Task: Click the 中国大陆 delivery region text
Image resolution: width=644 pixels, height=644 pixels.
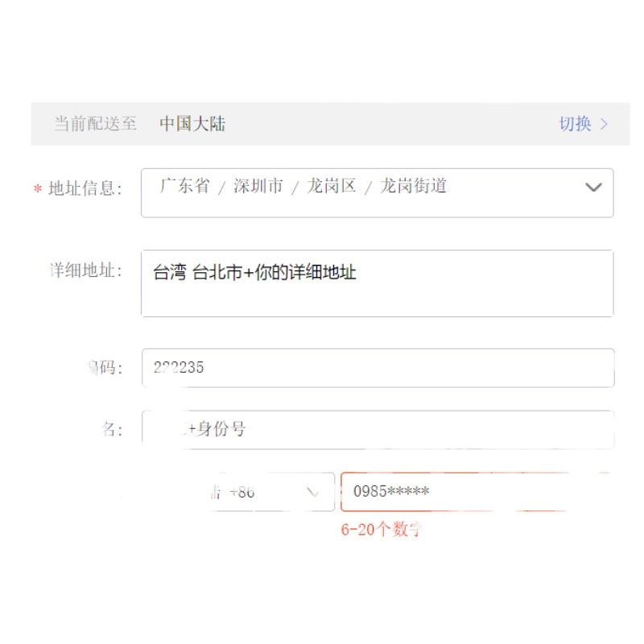Action: tap(192, 124)
